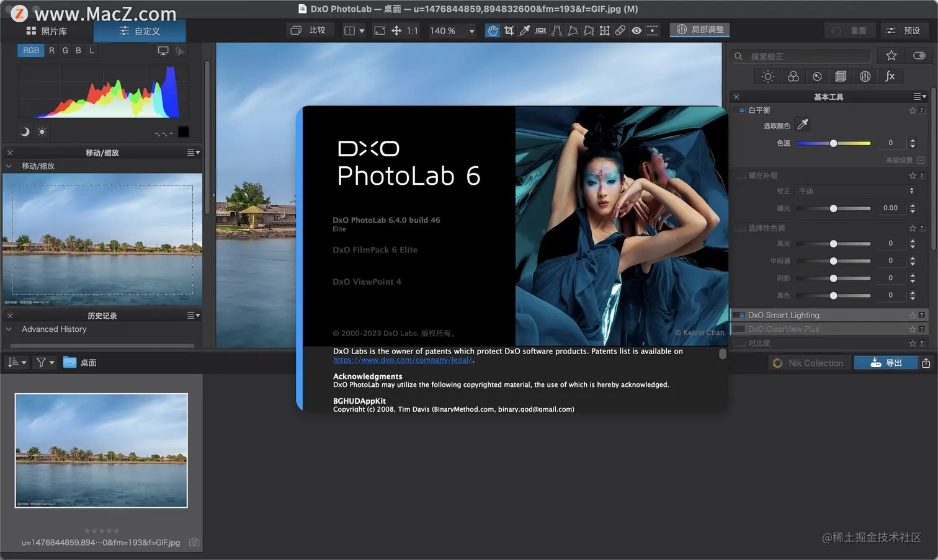Image resolution: width=938 pixels, height=560 pixels.
Task: Pick the white balance eyedropper in top toolbar
Action: tap(525, 30)
